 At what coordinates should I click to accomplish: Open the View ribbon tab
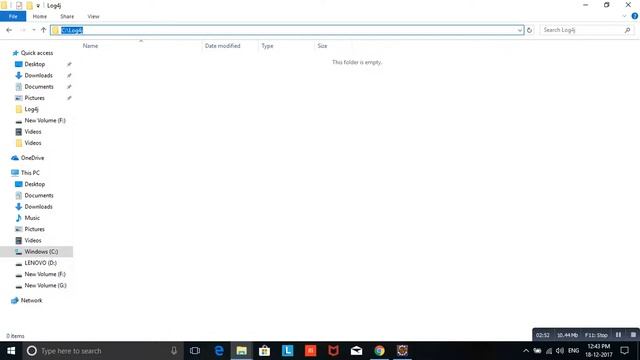click(x=93, y=16)
